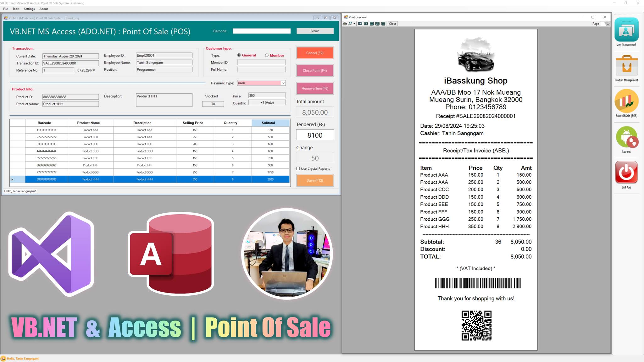
Task: Select the Member customer type radio
Action: point(267,55)
